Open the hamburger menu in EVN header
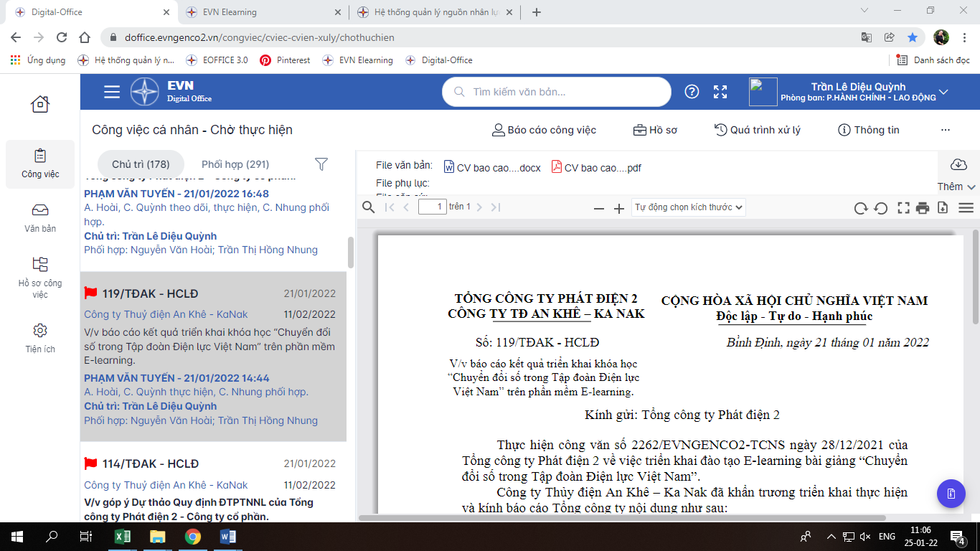Screen dimensions: 980x551 tap(111, 92)
